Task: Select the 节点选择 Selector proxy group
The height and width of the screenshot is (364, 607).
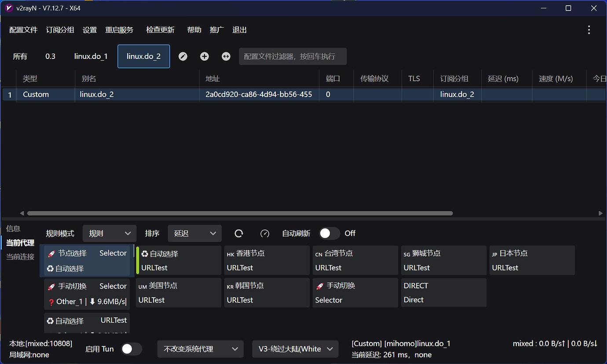Action: (87, 261)
